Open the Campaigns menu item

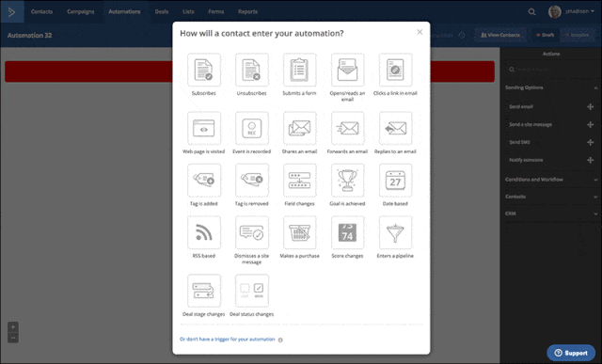click(x=81, y=11)
